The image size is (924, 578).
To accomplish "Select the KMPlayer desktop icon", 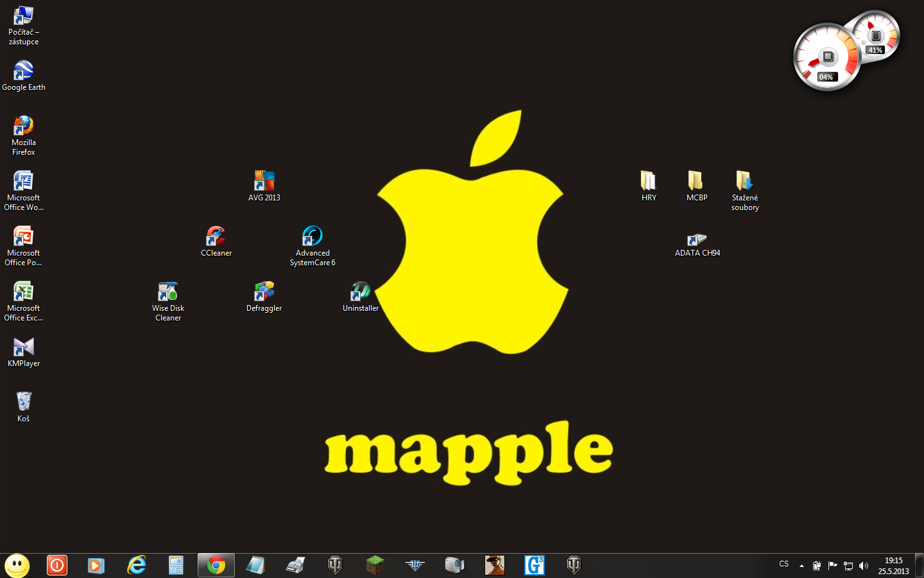I will (23, 352).
